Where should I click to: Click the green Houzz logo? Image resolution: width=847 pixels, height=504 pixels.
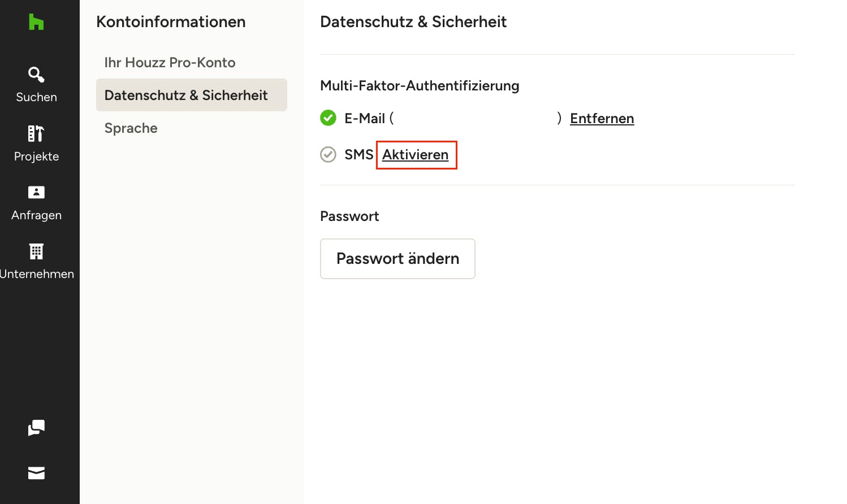(36, 22)
